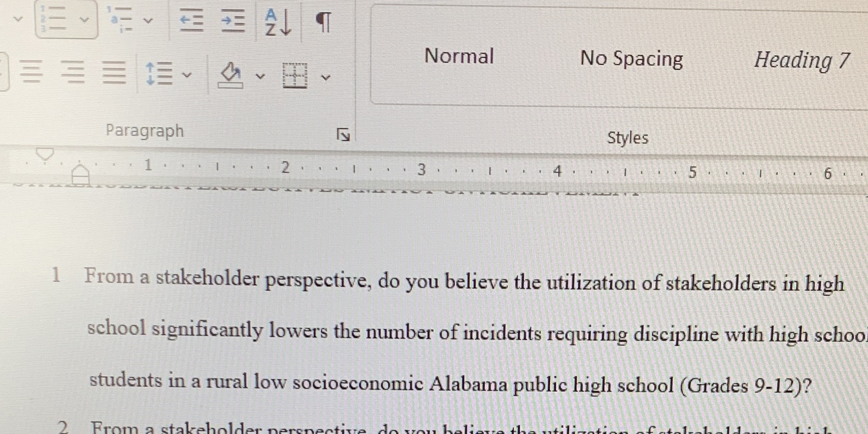This screenshot has height=434, width=868.
Task: Click the ruler at the 5 inch mark
Action: pyautogui.click(x=692, y=172)
